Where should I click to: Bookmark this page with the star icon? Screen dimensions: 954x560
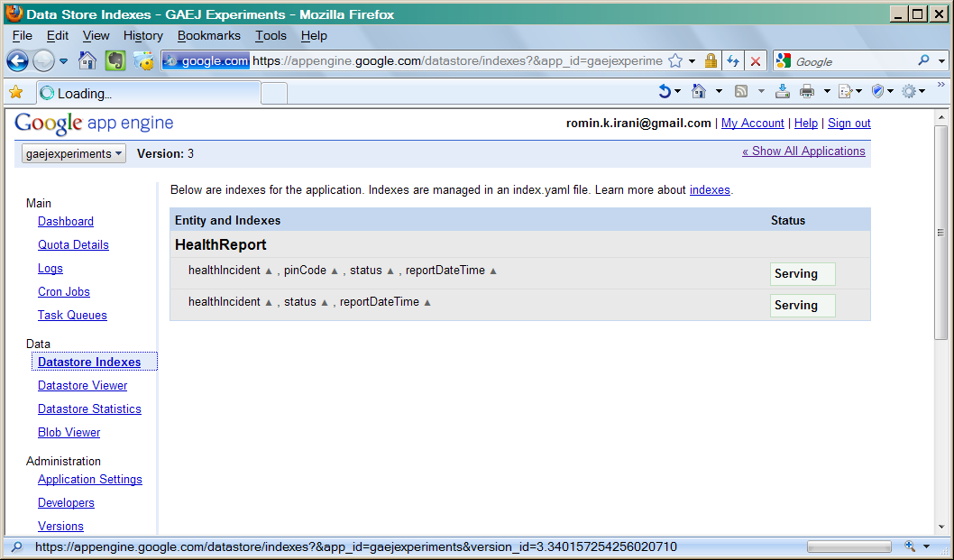[675, 61]
